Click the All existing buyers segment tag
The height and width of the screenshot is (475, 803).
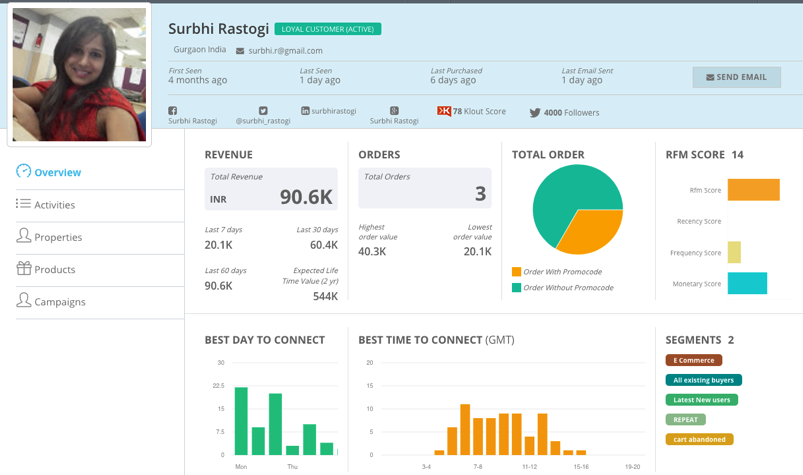pyautogui.click(x=703, y=380)
